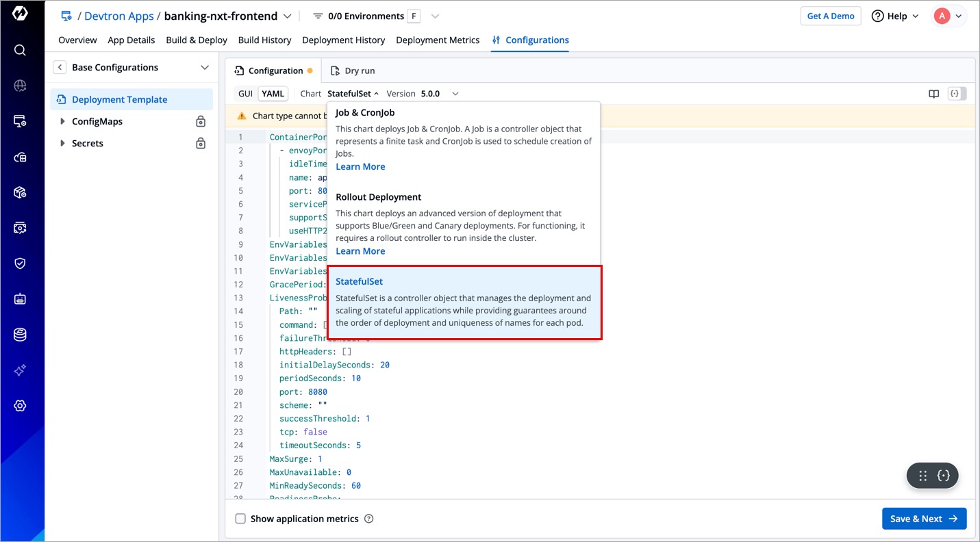This screenshot has height=542, width=980.
Task: Expand the Base Configurations dropdown
Action: click(x=204, y=67)
